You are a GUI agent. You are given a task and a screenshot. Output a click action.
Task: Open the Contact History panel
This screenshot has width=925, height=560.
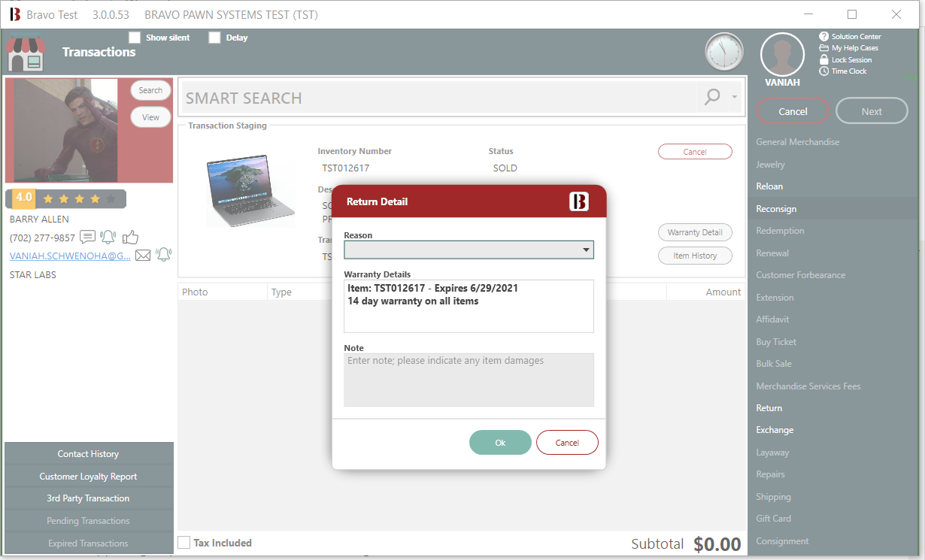[89, 454]
